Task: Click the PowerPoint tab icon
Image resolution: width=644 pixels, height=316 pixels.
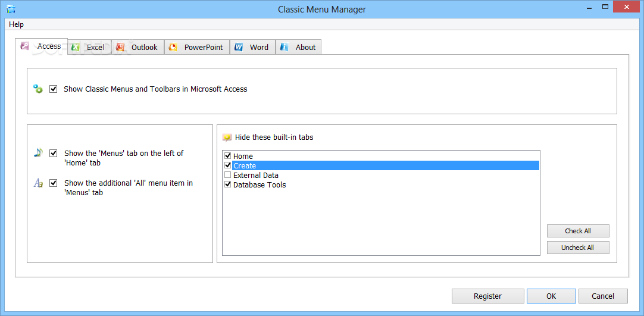Action: point(173,47)
